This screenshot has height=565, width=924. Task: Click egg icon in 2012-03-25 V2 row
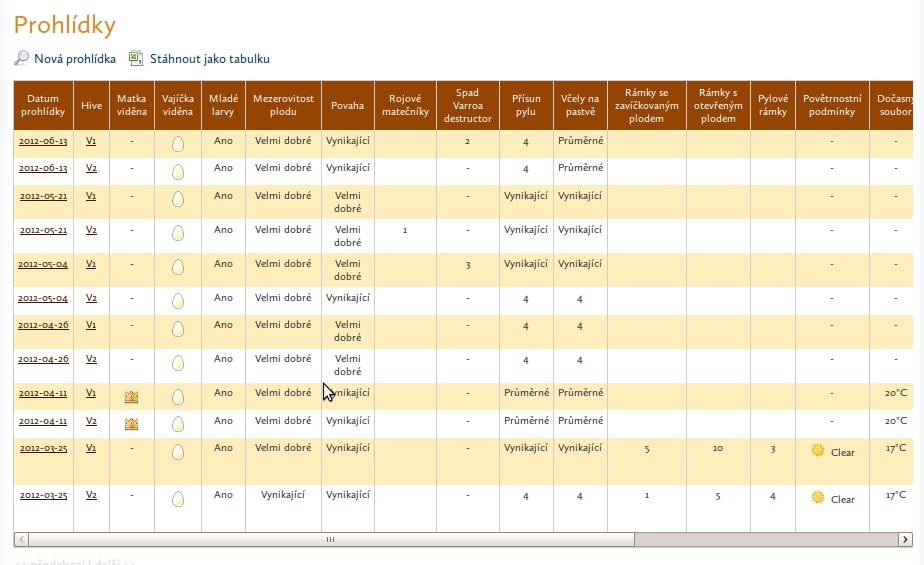(178, 499)
